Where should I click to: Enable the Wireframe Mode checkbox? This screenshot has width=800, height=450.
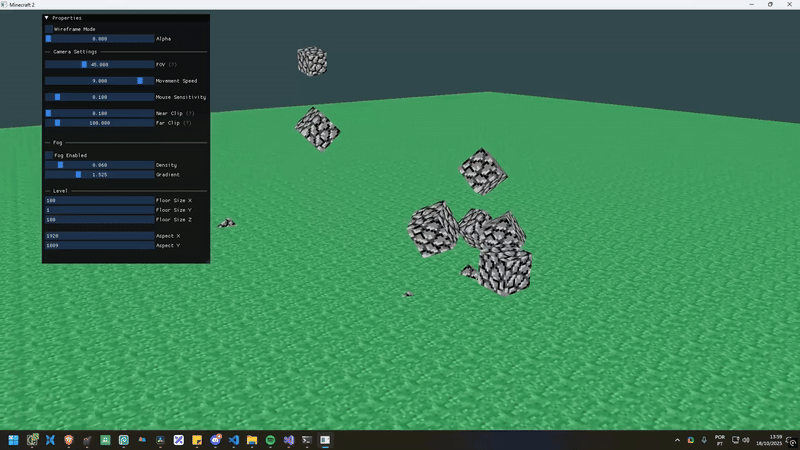point(48,29)
